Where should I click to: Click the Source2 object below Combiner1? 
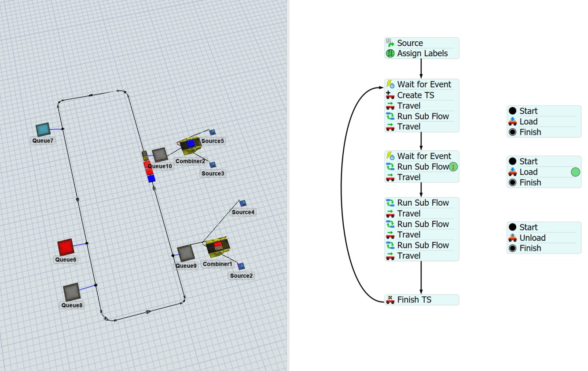(241, 266)
